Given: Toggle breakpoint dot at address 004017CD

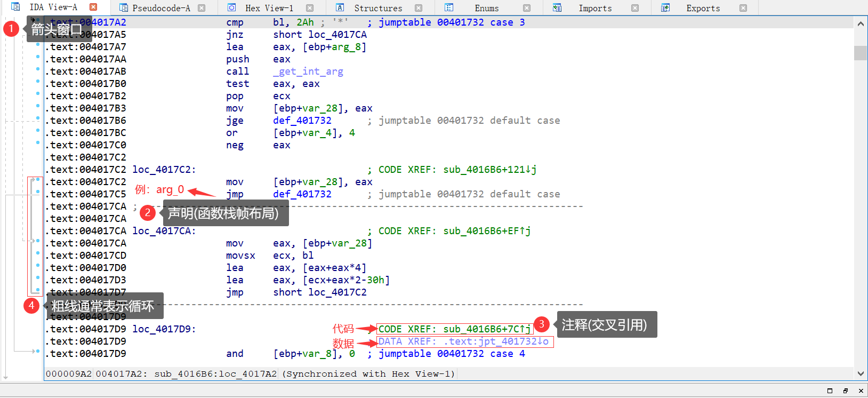Looking at the screenshot, I should [38, 253].
